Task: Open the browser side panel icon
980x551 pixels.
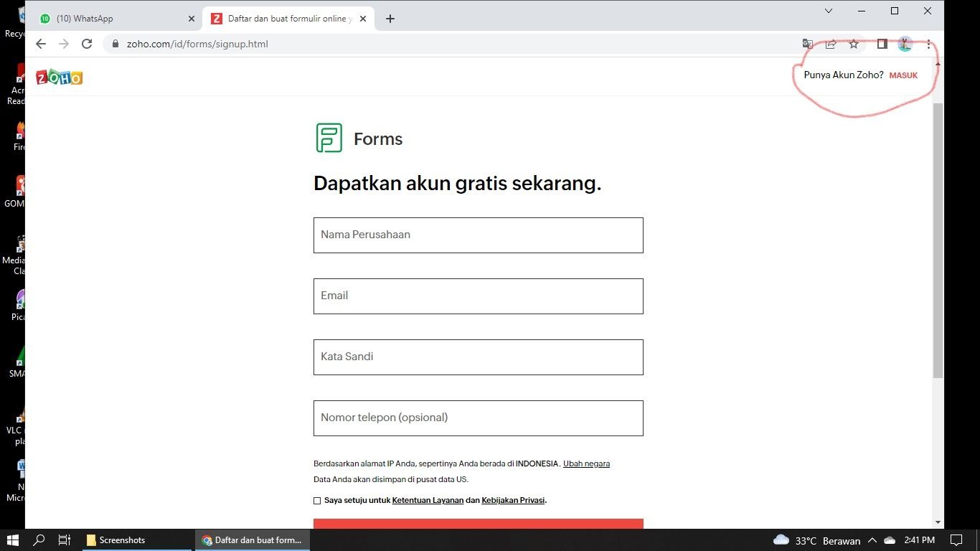Action: coord(882,44)
